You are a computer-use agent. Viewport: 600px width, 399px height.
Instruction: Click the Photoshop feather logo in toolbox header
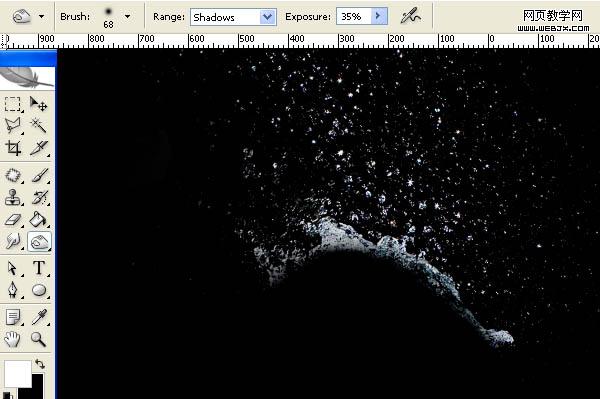[x=28, y=78]
